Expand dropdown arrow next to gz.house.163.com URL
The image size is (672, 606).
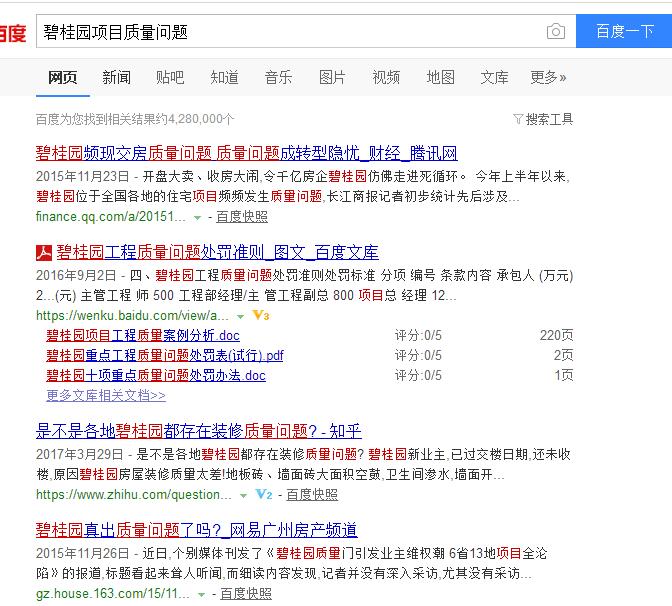click(x=201, y=595)
